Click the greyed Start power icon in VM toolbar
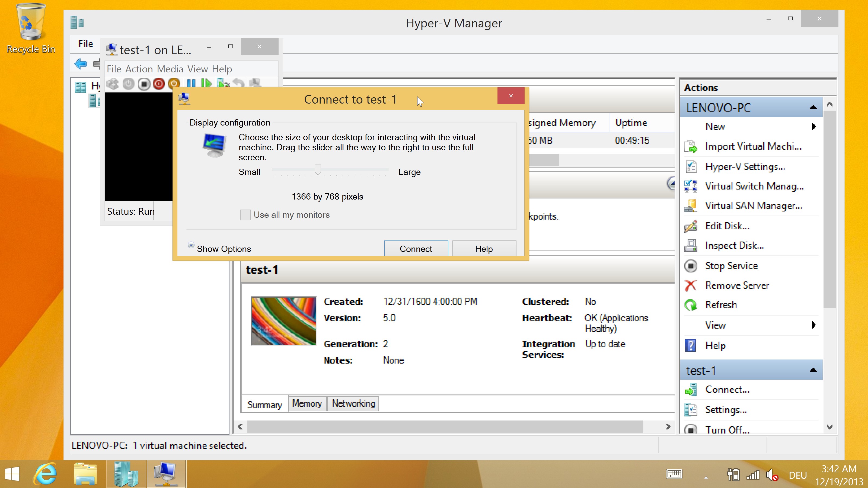 (x=128, y=84)
